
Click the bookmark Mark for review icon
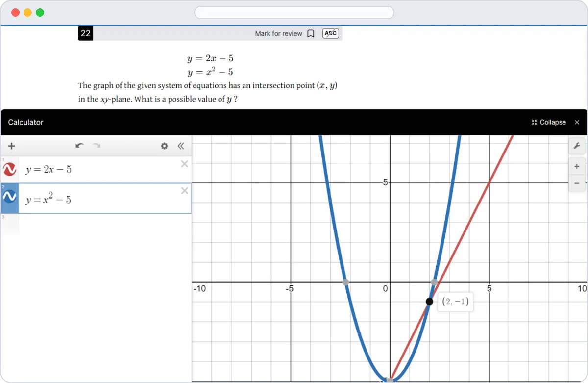tap(311, 34)
